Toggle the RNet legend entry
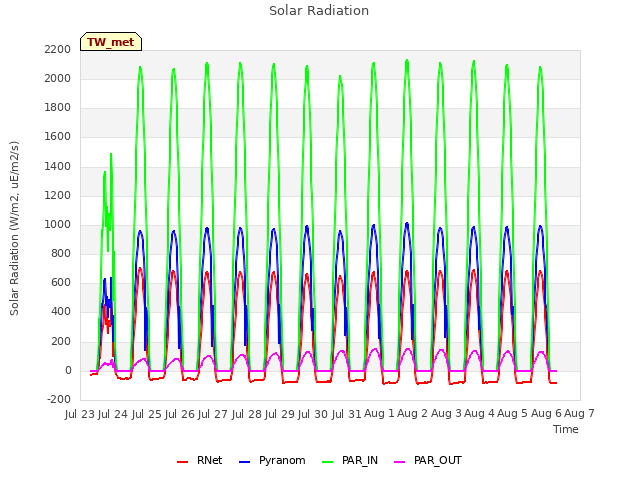640x480 pixels. coord(200,460)
